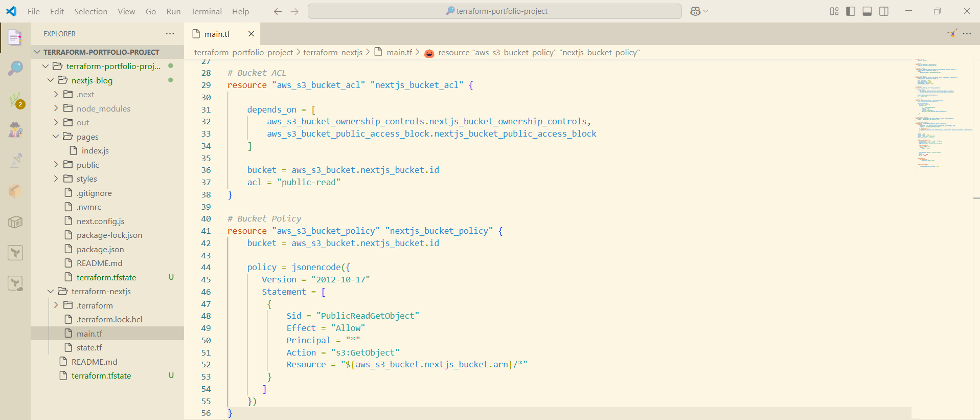Open next.config.js file

click(x=100, y=221)
